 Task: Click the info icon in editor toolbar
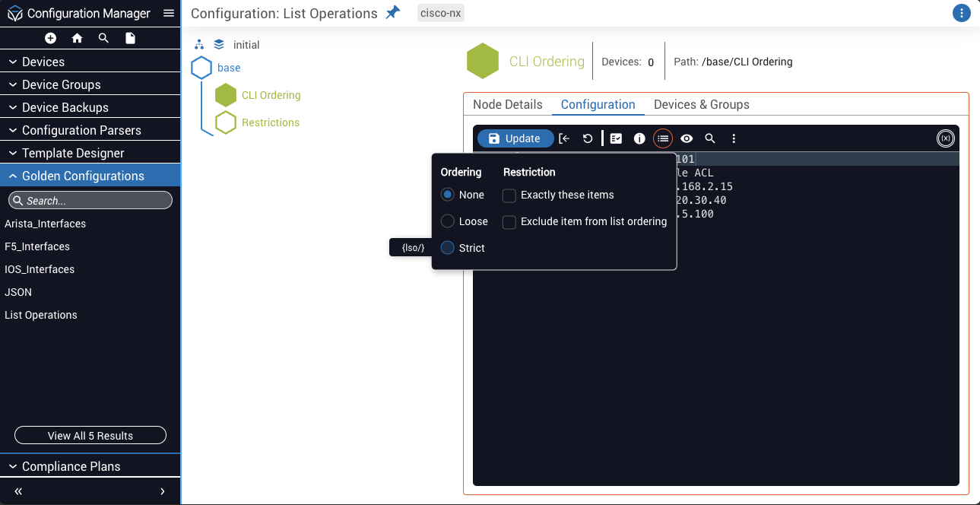639,138
